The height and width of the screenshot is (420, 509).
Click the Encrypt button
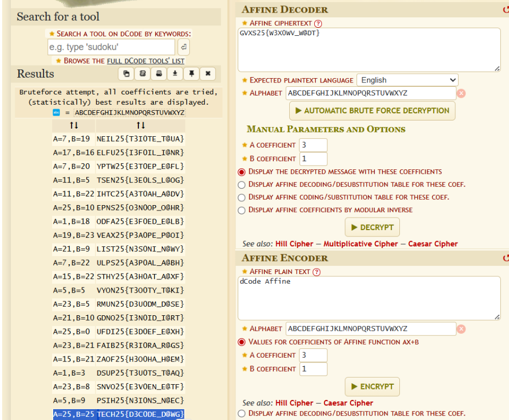click(x=372, y=386)
